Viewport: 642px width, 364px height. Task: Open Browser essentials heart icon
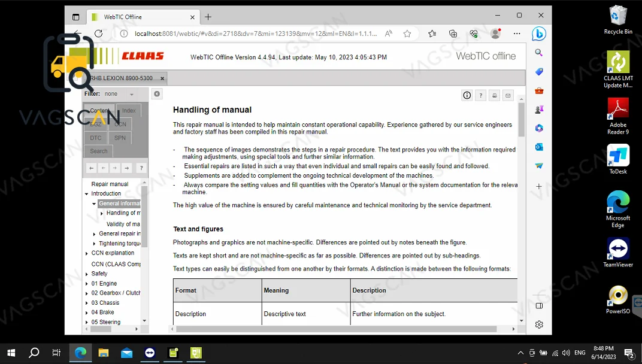pyautogui.click(x=474, y=34)
